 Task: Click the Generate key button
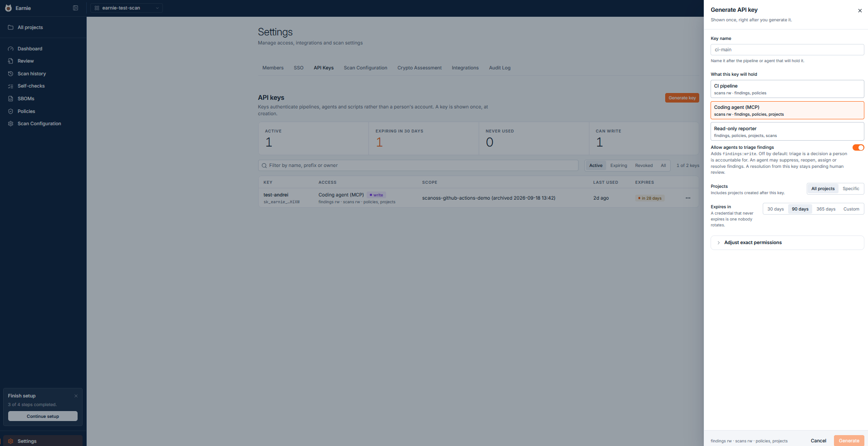click(x=682, y=98)
